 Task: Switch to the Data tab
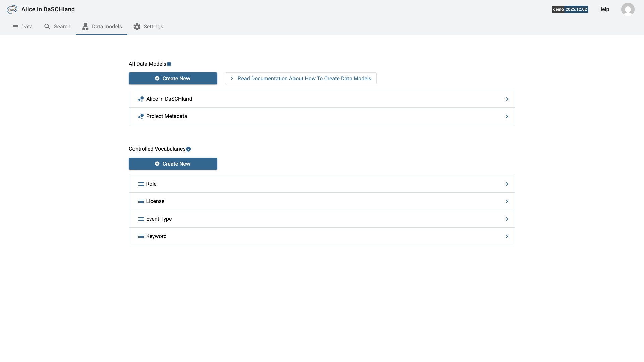pos(22,27)
